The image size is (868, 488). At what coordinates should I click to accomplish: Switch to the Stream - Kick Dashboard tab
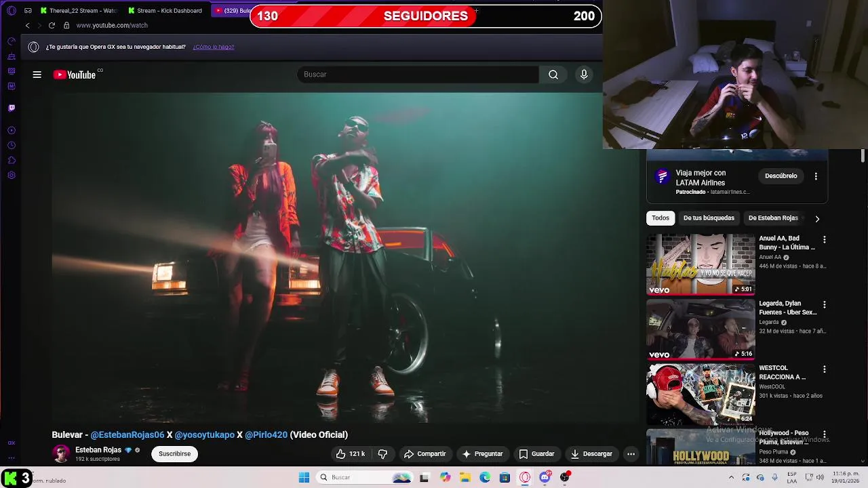click(165, 11)
